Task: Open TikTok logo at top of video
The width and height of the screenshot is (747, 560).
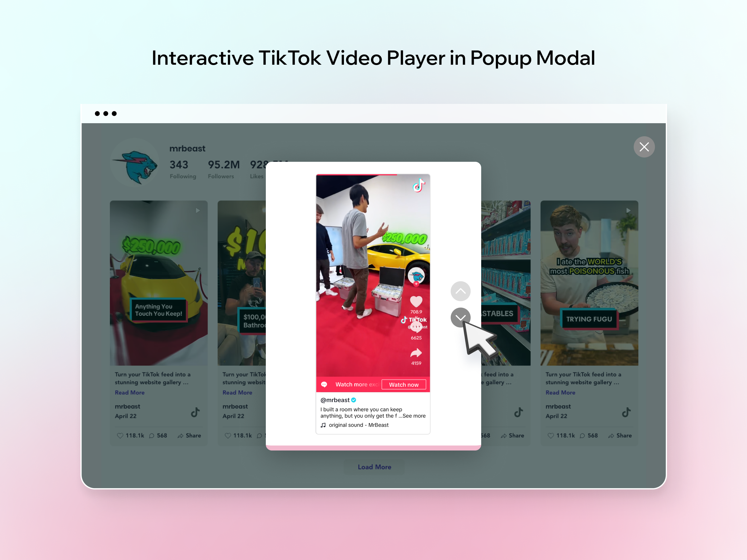Action: pos(419,185)
